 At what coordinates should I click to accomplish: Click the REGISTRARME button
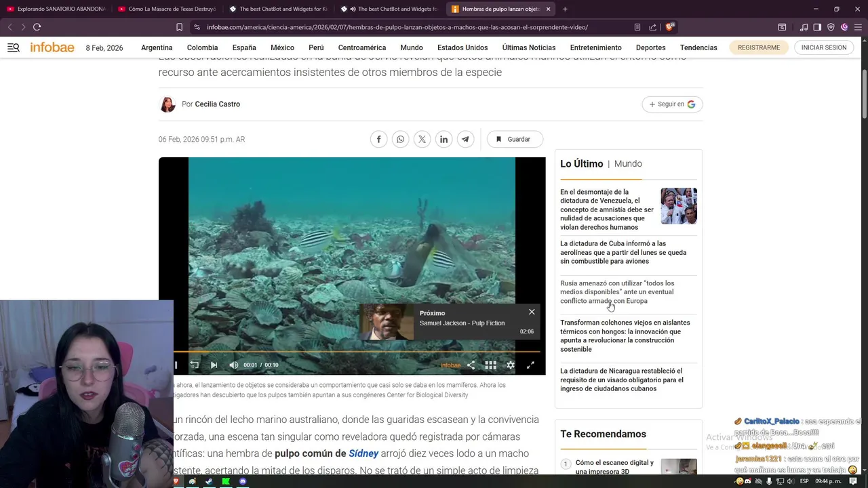[x=758, y=47]
